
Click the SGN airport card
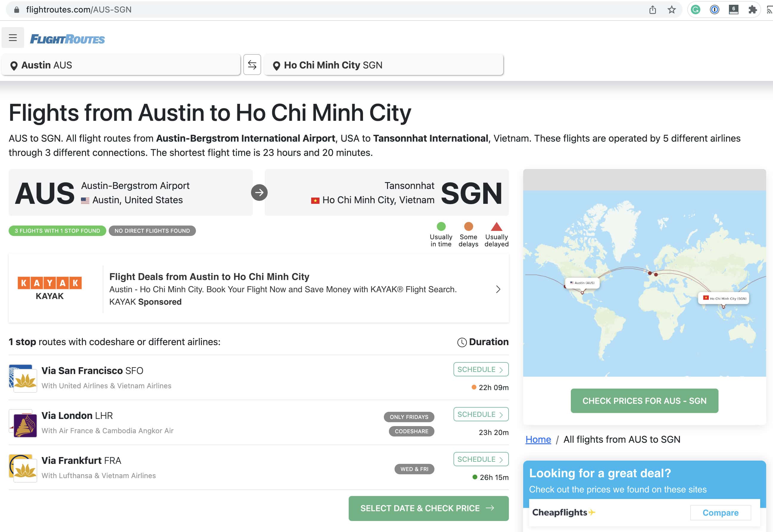pyautogui.click(x=386, y=192)
